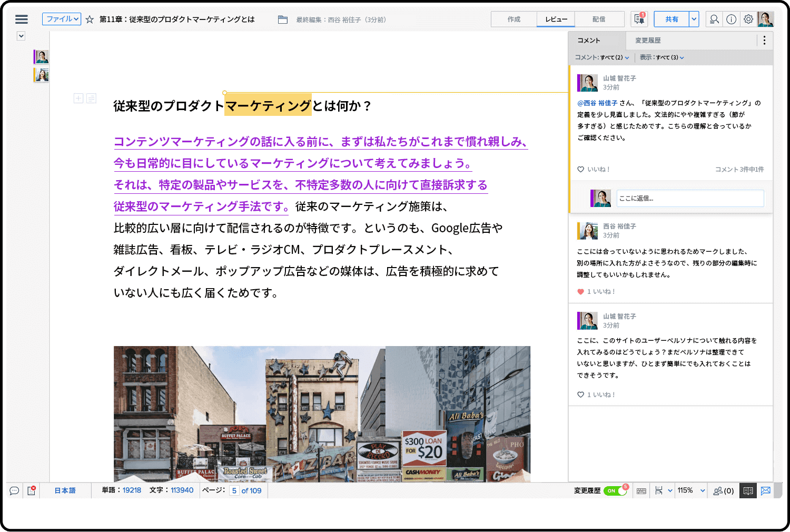This screenshot has width=790, height=532.
Task: Click the page view layout icon in status bar
Action: 658,490
